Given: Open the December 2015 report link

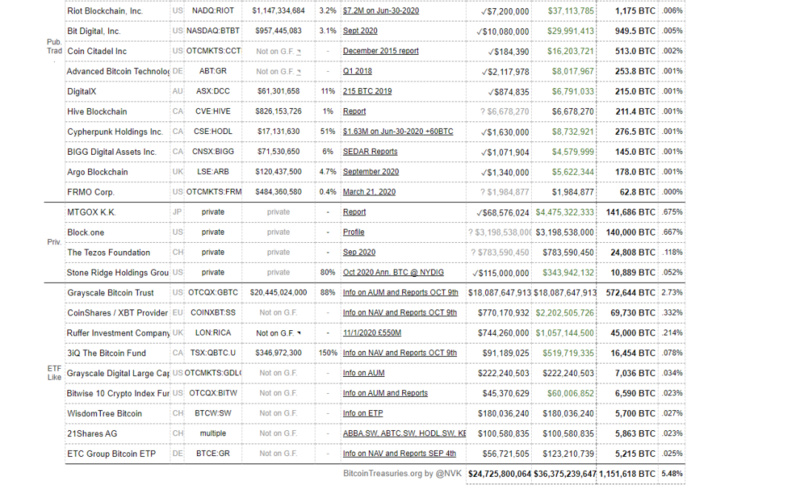Looking at the screenshot, I should [381, 51].
